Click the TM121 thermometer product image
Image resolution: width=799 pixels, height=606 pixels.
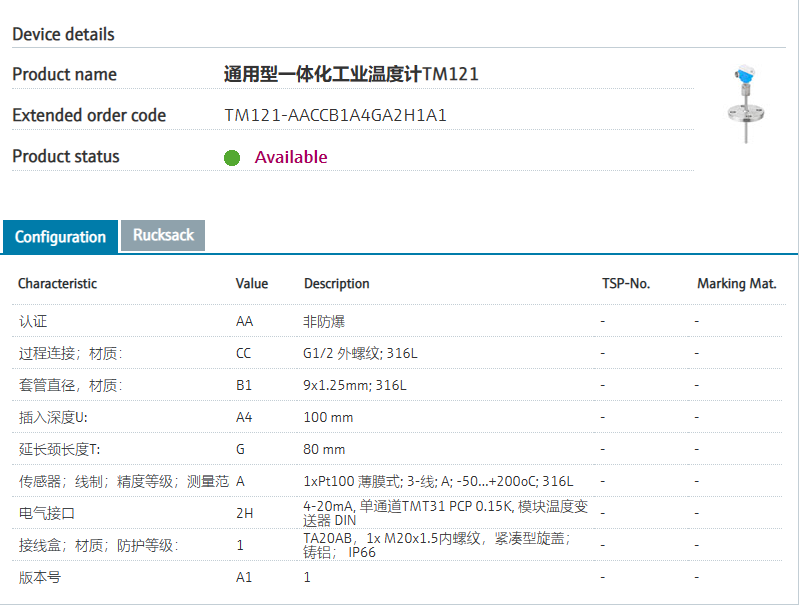746,103
